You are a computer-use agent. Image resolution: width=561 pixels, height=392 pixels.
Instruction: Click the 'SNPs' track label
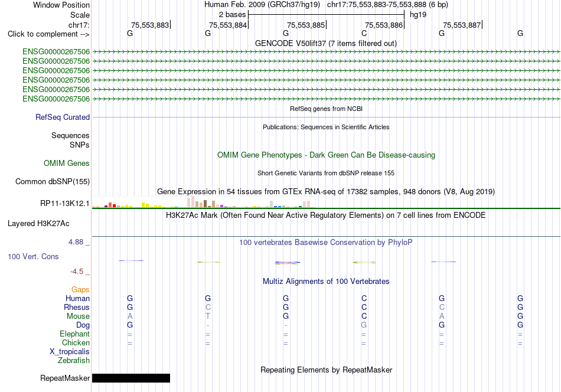click(80, 145)
